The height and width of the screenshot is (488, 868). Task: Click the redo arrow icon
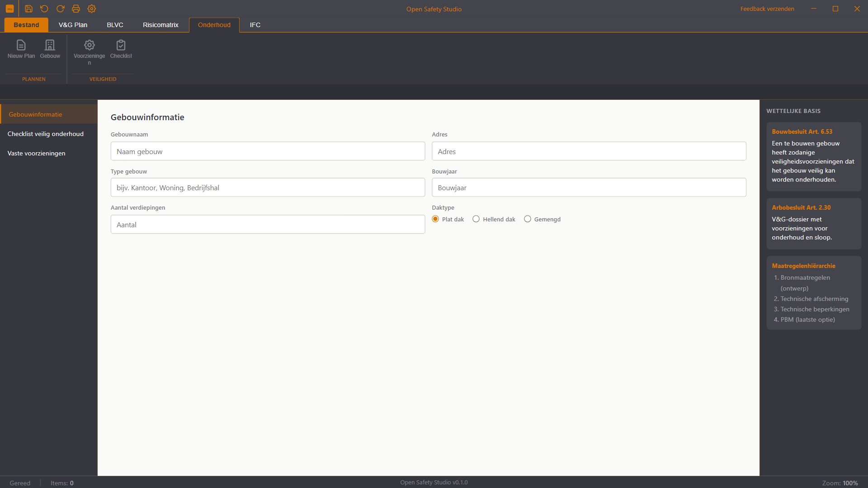pyautogui.click(x=60, y=9)
